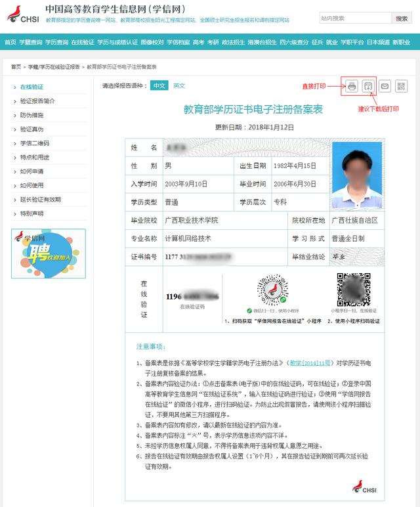Open 图像校对 navigation item
The width and height of the screenshot is (420, 507).
(x=152, y=42)
